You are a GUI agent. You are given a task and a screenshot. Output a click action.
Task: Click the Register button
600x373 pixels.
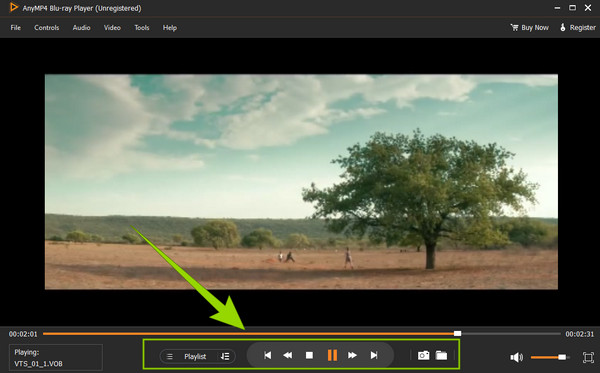[578, 28]
